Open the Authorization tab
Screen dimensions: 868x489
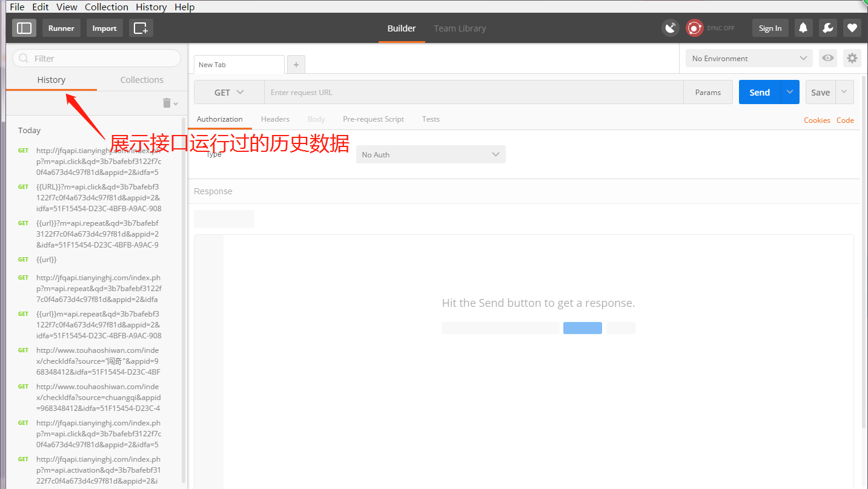[x=220, y=119]
